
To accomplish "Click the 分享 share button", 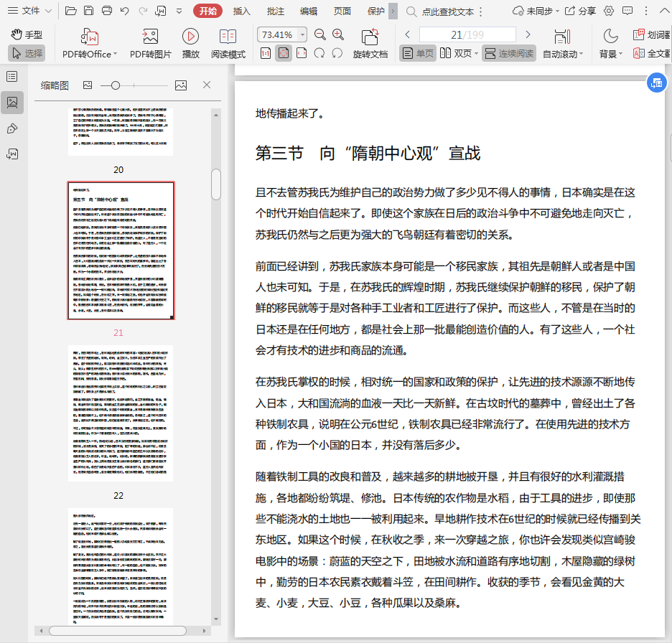I will (580, 11).
